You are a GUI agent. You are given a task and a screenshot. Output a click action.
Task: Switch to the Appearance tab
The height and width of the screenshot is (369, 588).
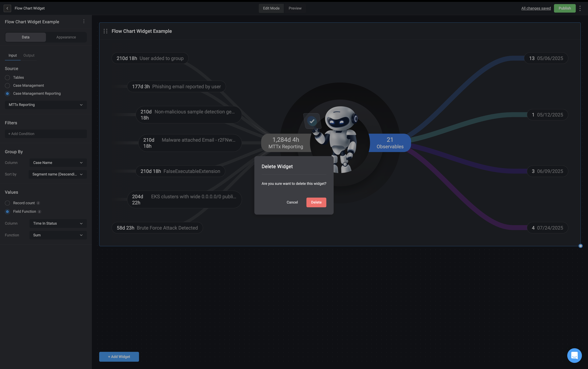coord(66,37)
